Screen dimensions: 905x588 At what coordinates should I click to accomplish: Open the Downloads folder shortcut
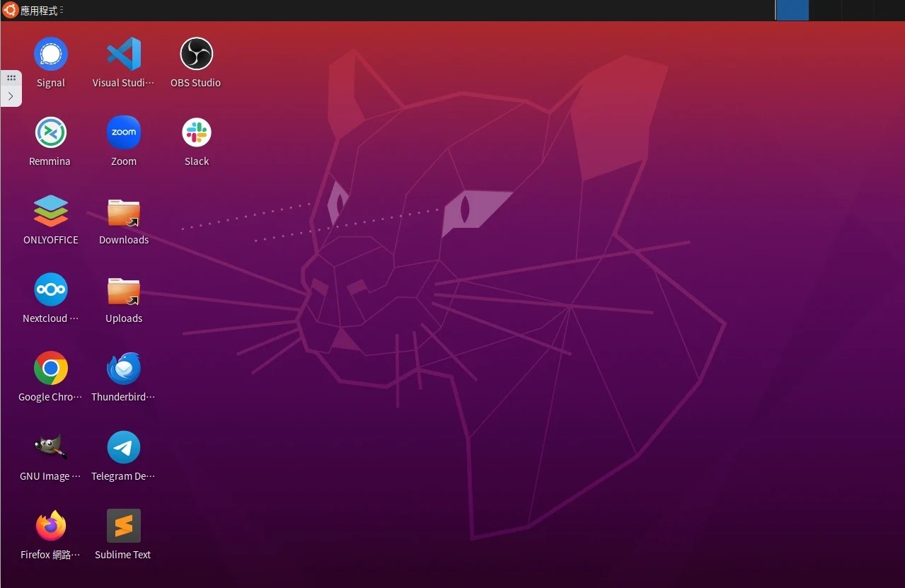click(123, 212)
